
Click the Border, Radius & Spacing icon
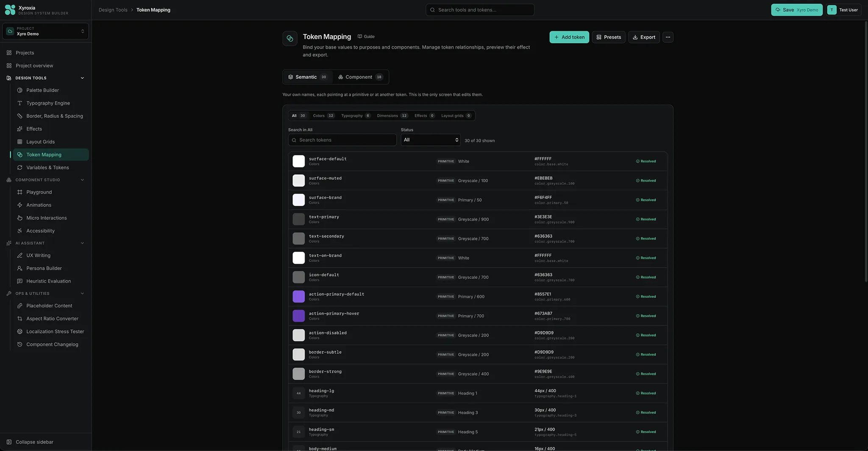(x=19, y=116)
